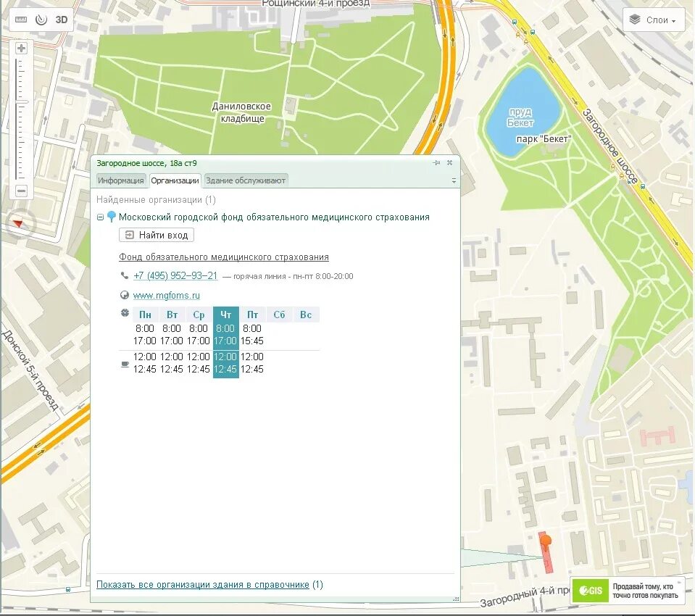Toggle the 3D map view
This screenshot has height=616, width=695.
click(x=61, y=20)
